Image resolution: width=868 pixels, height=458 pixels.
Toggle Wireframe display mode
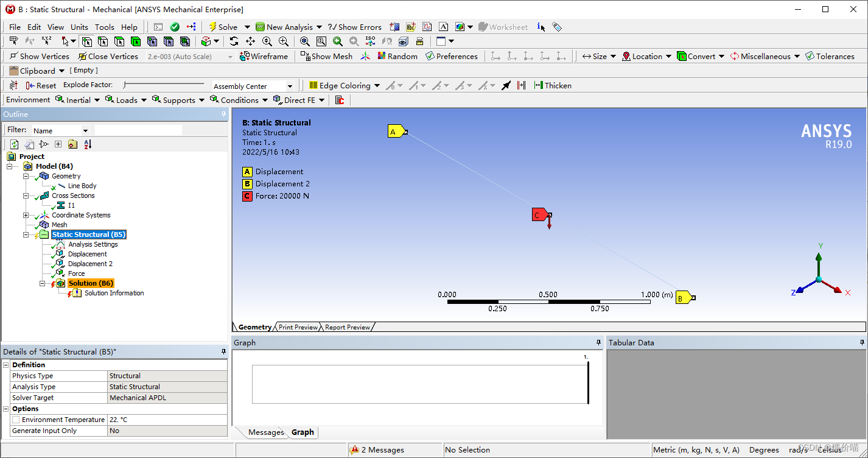[x=264, y=56]
